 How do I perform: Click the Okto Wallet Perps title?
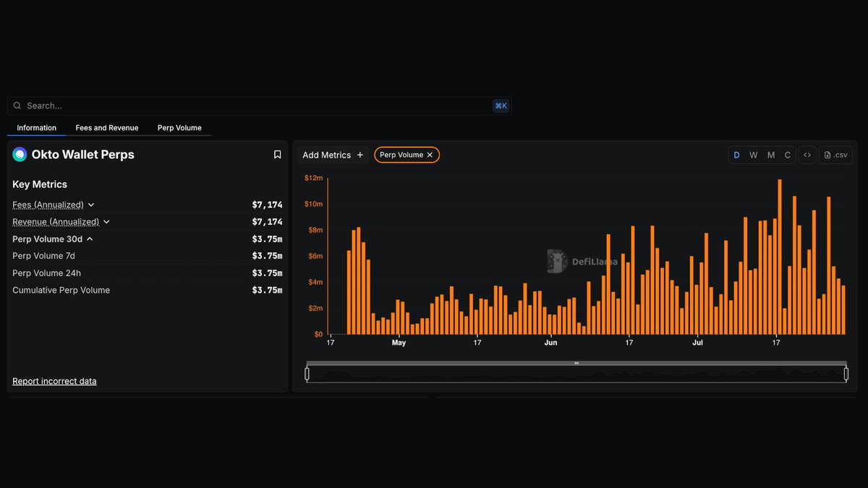click(x=83, y=155)
